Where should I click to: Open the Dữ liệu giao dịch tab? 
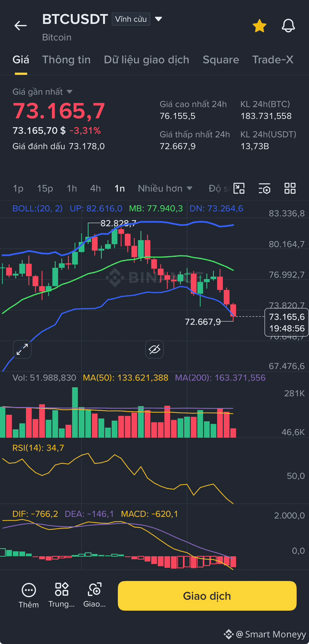[x=147, y=60]
